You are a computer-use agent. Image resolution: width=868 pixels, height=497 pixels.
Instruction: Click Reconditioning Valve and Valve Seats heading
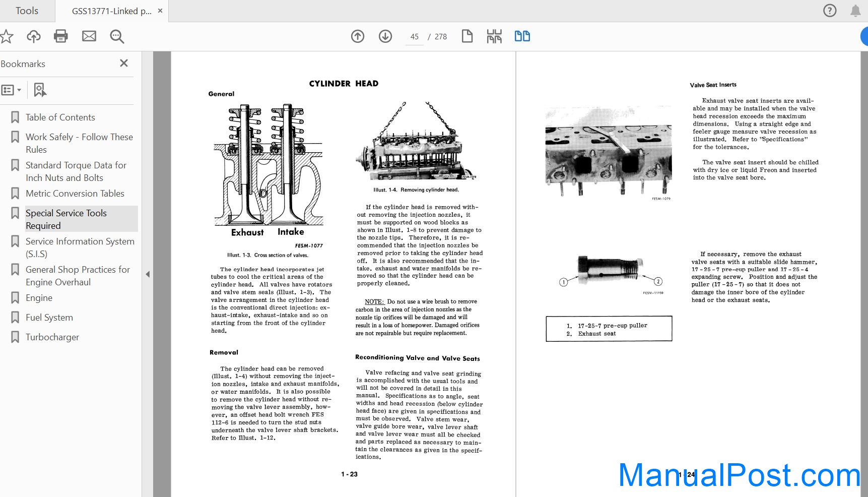[418, 358]
